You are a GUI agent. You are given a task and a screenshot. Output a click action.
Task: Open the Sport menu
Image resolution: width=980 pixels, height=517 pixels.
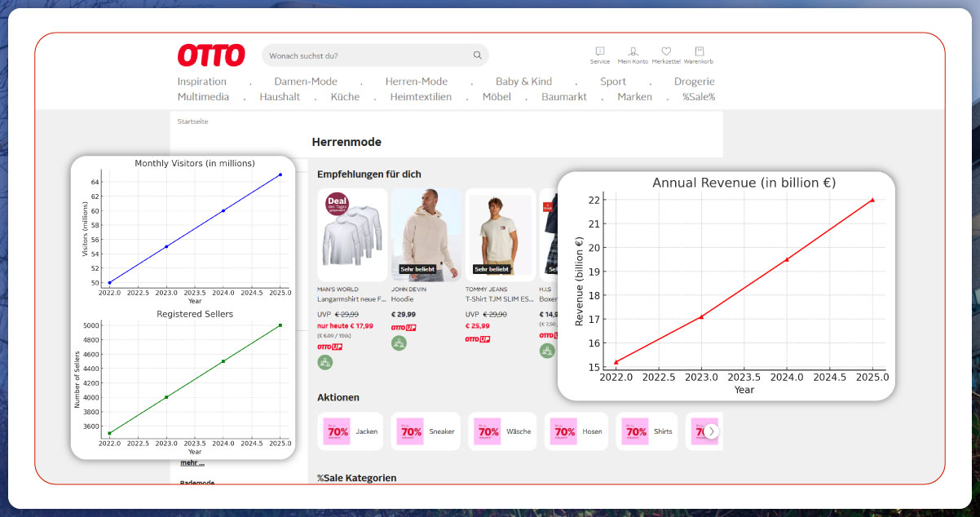[x=613, y=82]
